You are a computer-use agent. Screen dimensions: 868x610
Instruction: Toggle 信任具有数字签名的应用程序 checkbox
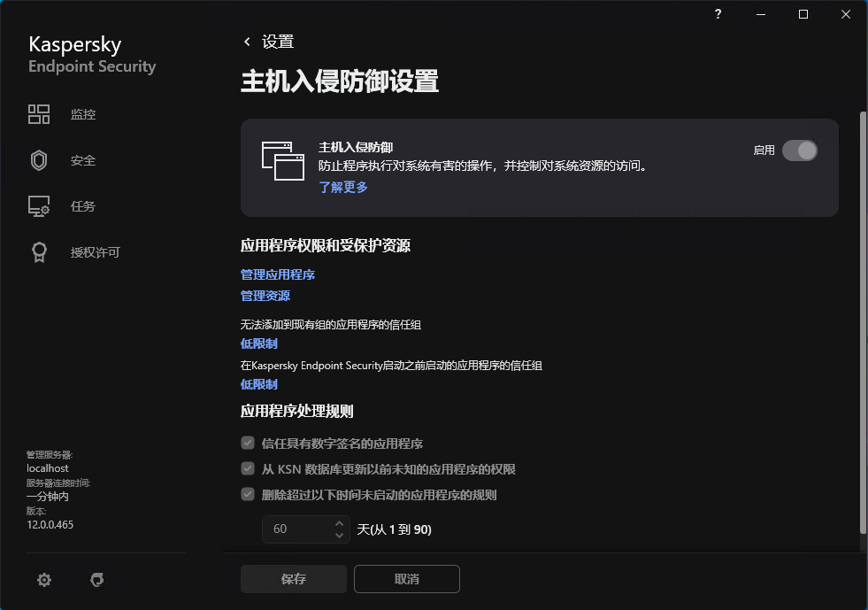(248, 443)
